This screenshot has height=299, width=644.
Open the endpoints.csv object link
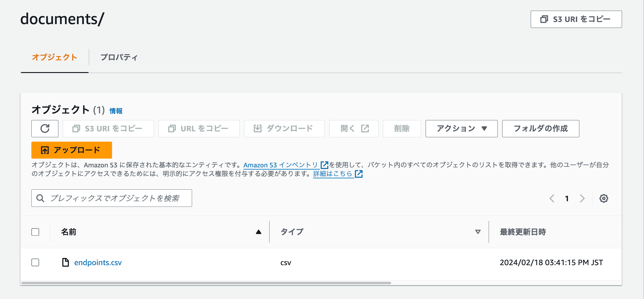98,263
